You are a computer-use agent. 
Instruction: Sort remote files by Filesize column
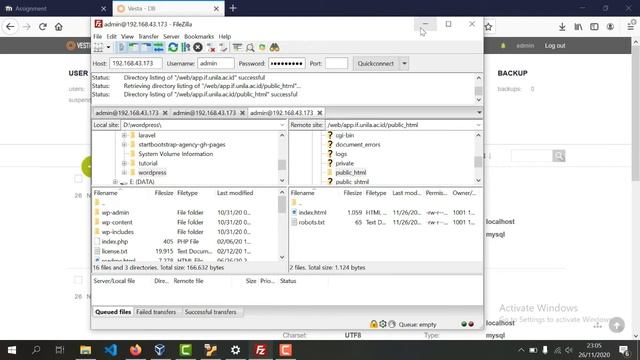click(352, 193)
